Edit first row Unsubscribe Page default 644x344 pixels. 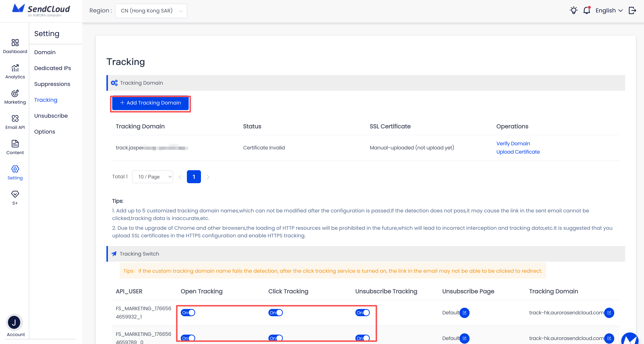[x=464, y=313]
